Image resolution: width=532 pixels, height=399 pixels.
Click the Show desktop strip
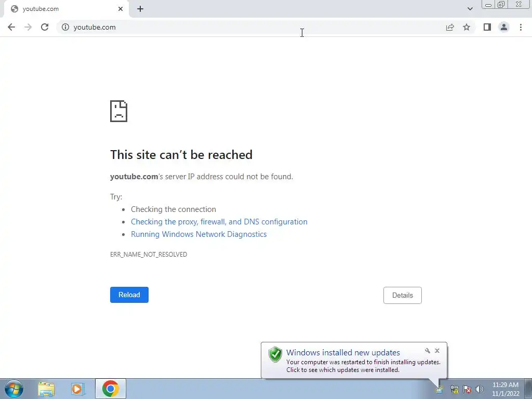point(528,389)
